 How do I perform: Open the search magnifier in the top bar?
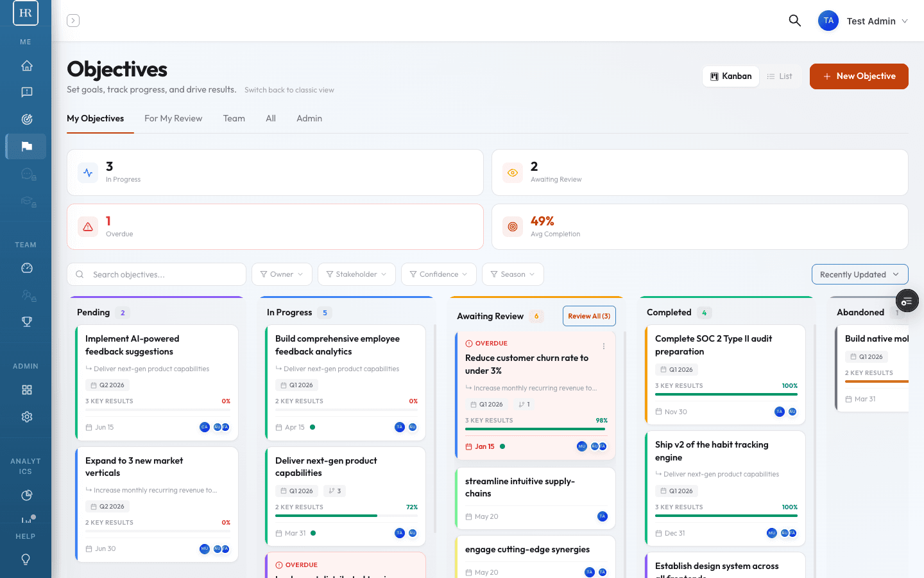[x=794, y=21]
